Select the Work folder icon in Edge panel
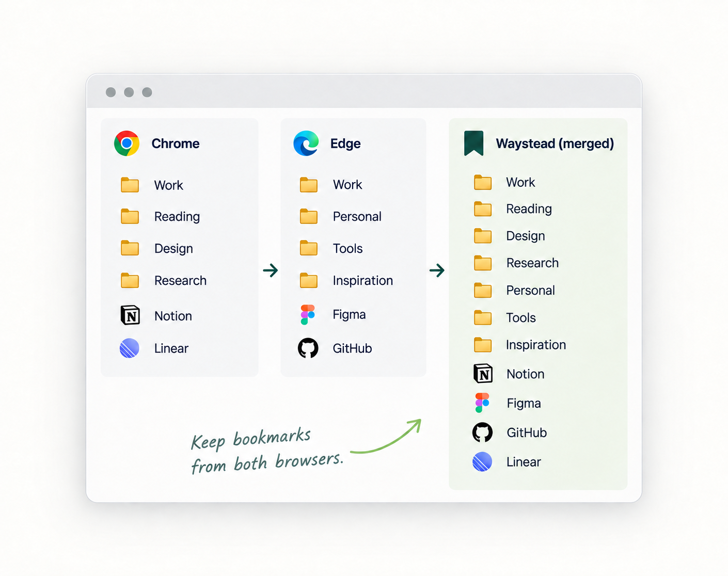Screen dimensions: 728x576 point(309,184)
